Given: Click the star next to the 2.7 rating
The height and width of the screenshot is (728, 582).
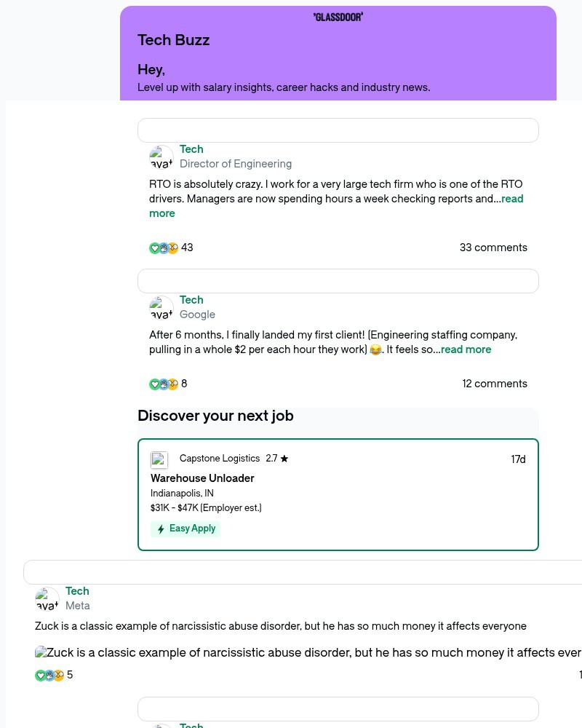Looking at the screenshot, I should click(284, 459).
